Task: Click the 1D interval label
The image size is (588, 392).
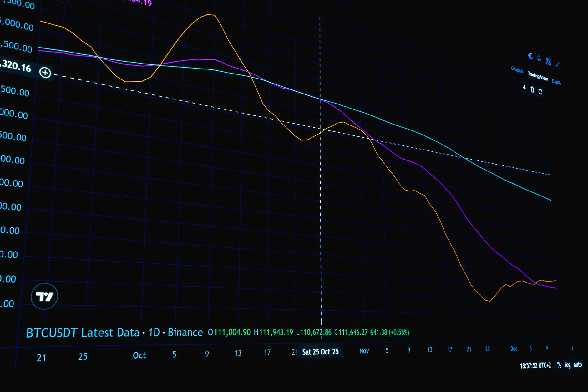Action: click(x=154, y=333)
